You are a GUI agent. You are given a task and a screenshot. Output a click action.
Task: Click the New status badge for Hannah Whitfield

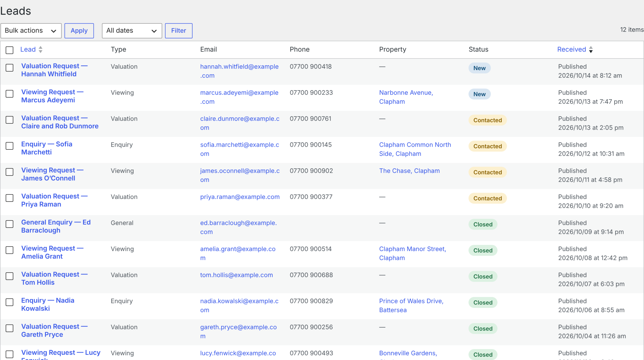coord(479,68)
